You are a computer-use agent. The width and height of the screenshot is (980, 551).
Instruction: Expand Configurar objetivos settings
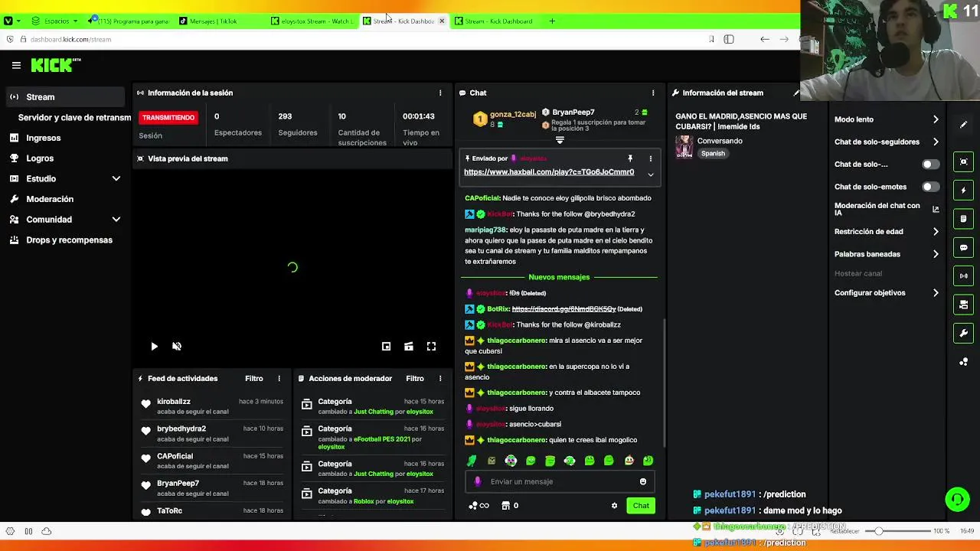[887, 293]
